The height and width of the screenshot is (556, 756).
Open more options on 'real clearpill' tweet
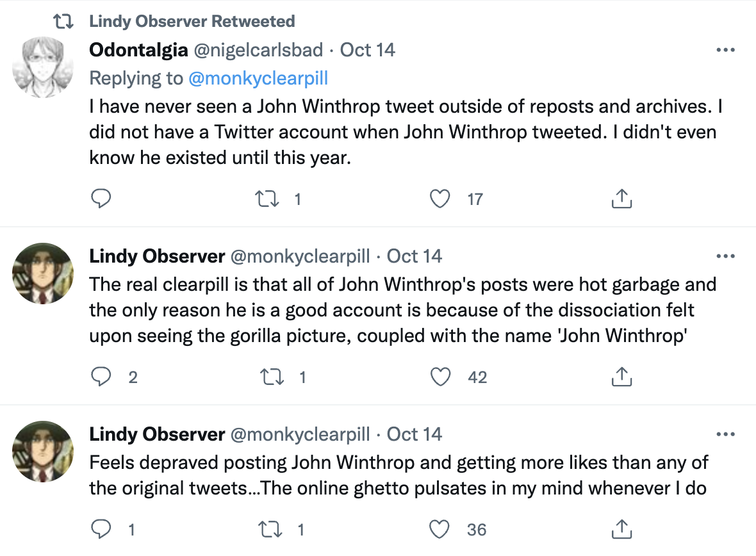tap(726, 256)
